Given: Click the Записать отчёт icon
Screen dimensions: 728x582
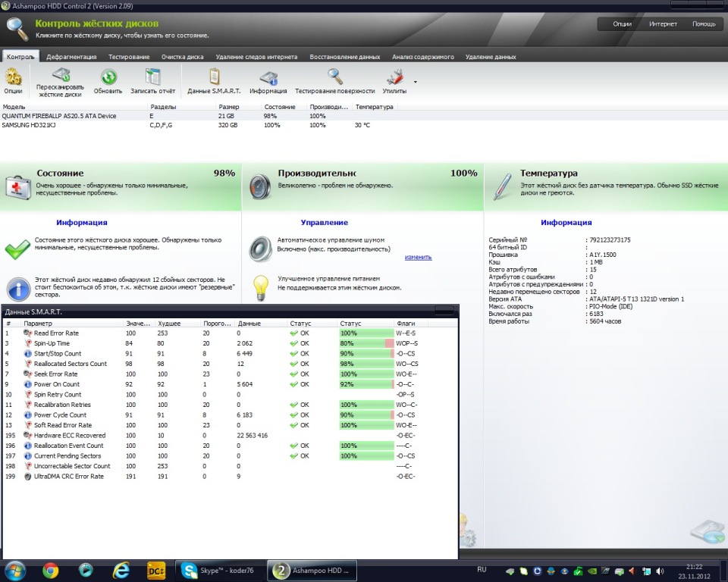Looking at the screenshot, I should click(152, 77).
